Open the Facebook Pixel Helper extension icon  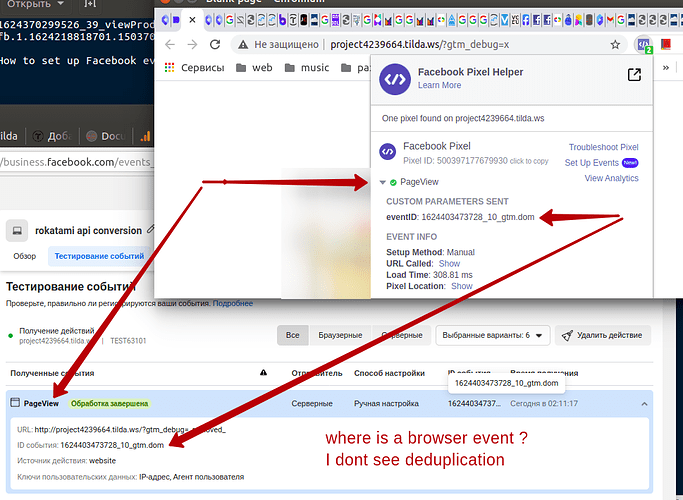pyautogui.click(x=643, y=44)
